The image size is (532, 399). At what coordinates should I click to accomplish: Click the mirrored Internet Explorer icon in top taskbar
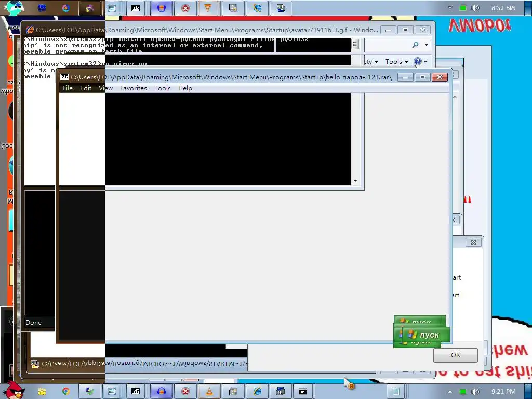tap(258, 8)
